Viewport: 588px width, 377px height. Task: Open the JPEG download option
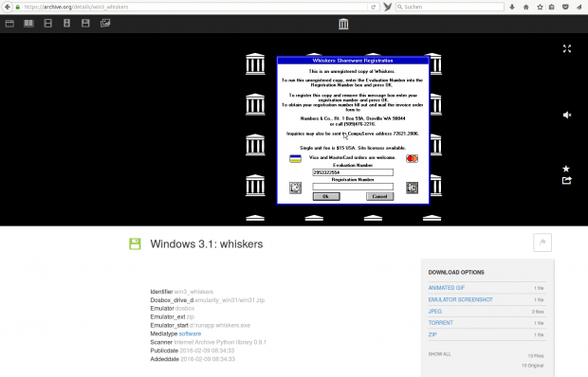click(435, 311)
